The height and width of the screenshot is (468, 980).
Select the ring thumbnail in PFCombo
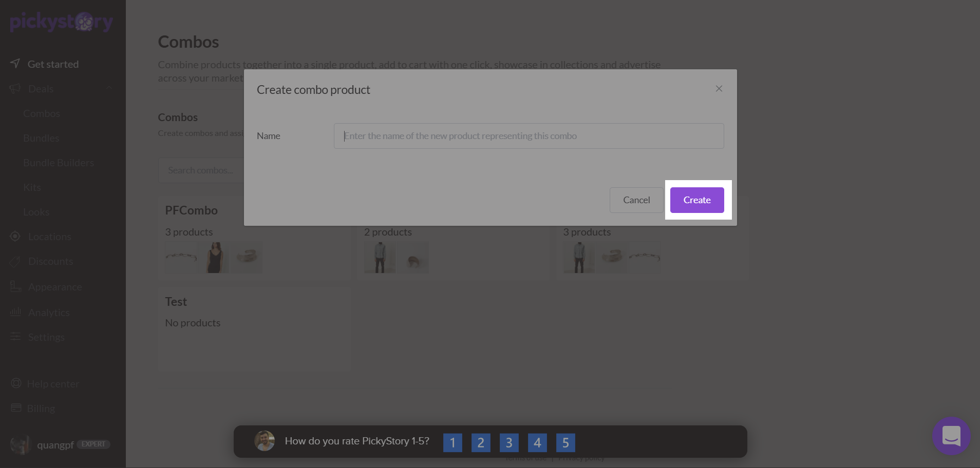(x=247, y=257)
